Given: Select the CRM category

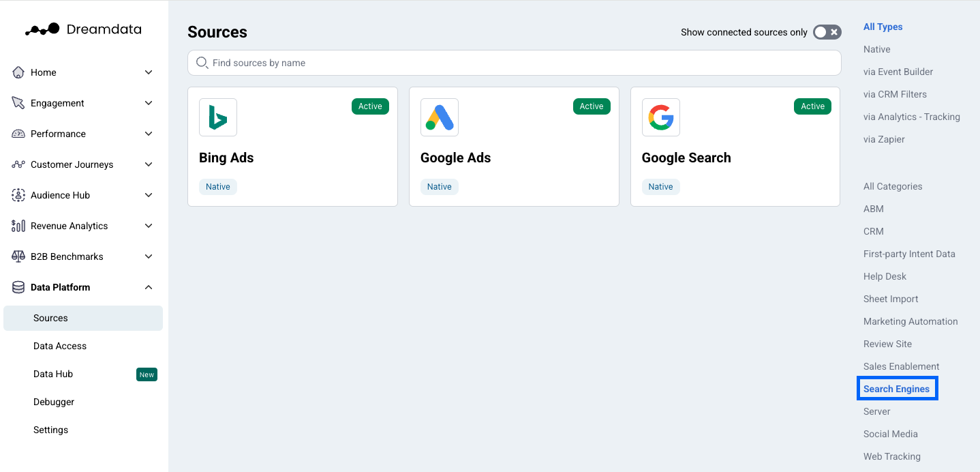Looking at the screenshot, I should click(874, 231).
